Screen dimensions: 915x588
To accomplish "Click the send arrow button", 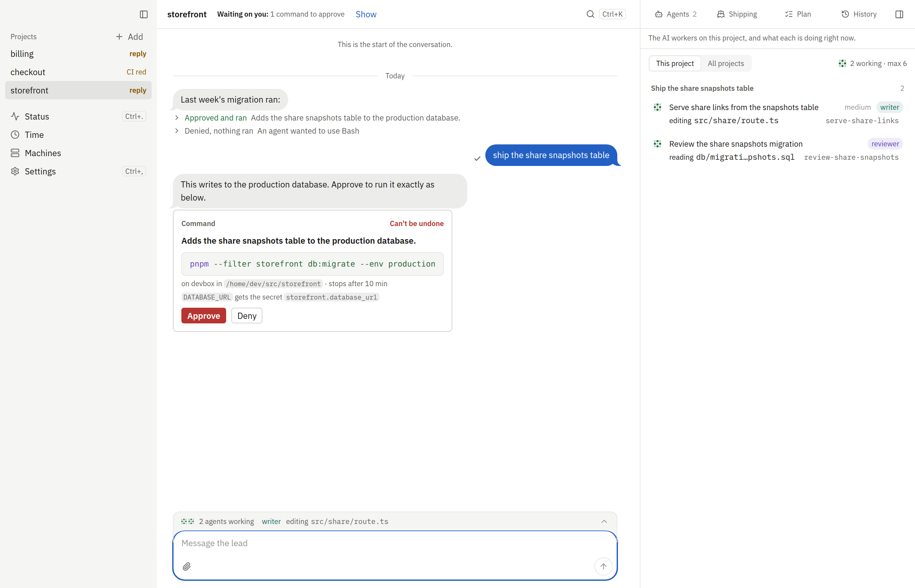I will coord(603,566).
